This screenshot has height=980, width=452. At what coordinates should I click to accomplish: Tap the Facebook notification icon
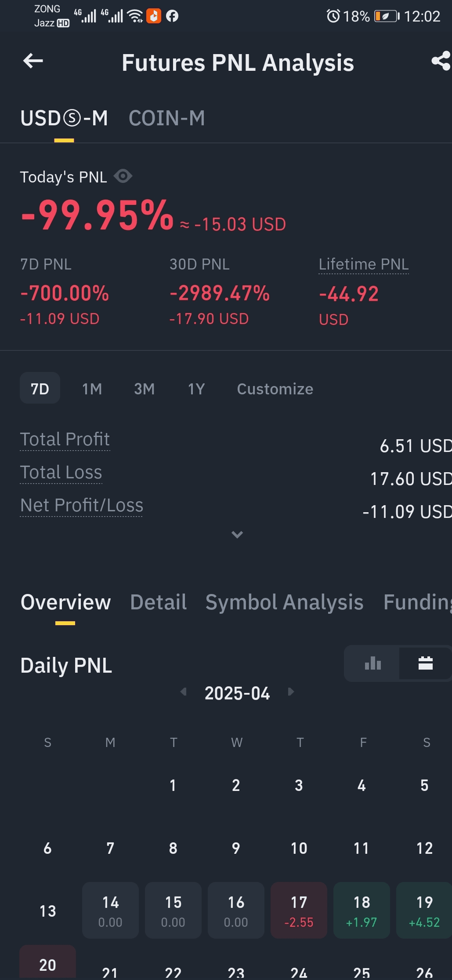click(172, 16)
